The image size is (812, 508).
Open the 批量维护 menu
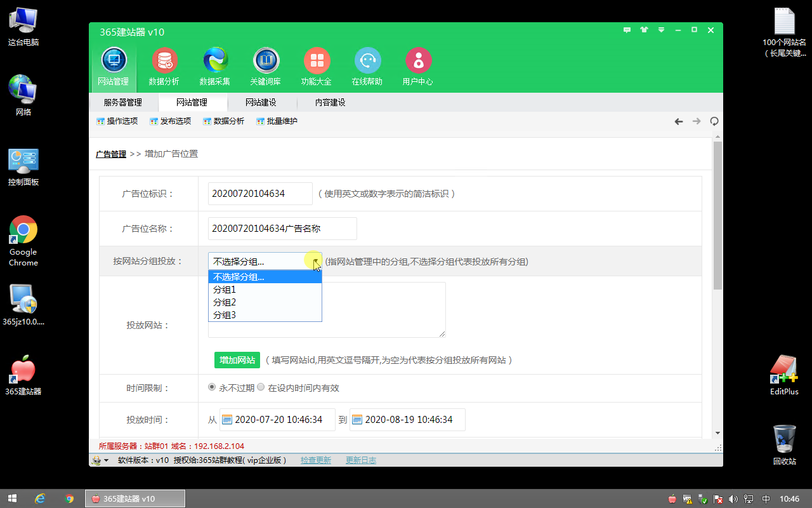coord(277,121)
